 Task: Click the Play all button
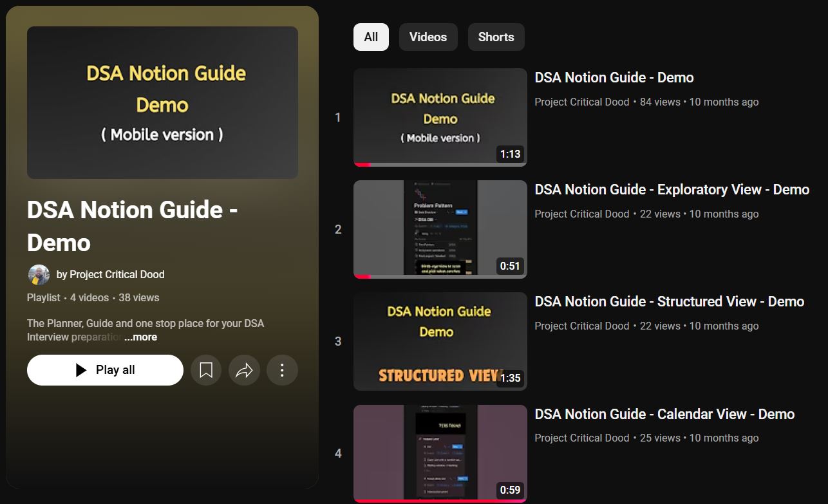pos(105,370)
